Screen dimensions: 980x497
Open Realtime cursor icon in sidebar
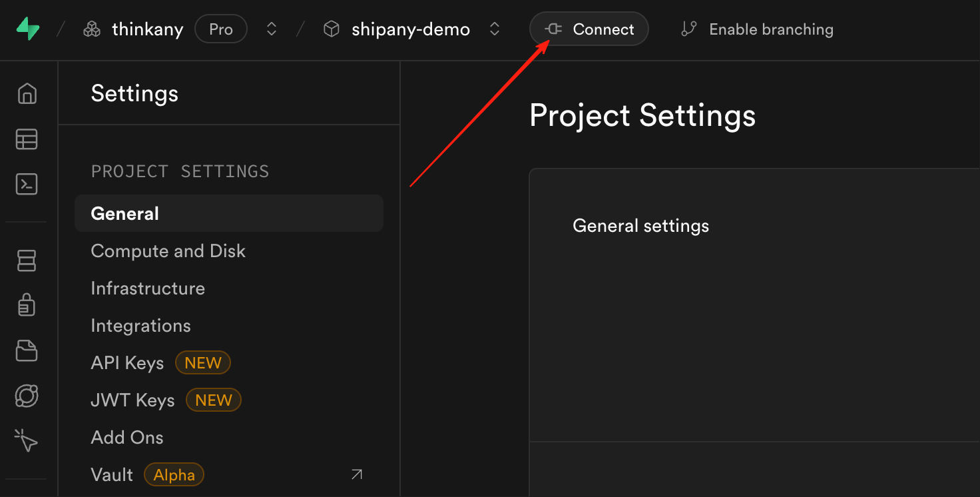tap(27, 440)
